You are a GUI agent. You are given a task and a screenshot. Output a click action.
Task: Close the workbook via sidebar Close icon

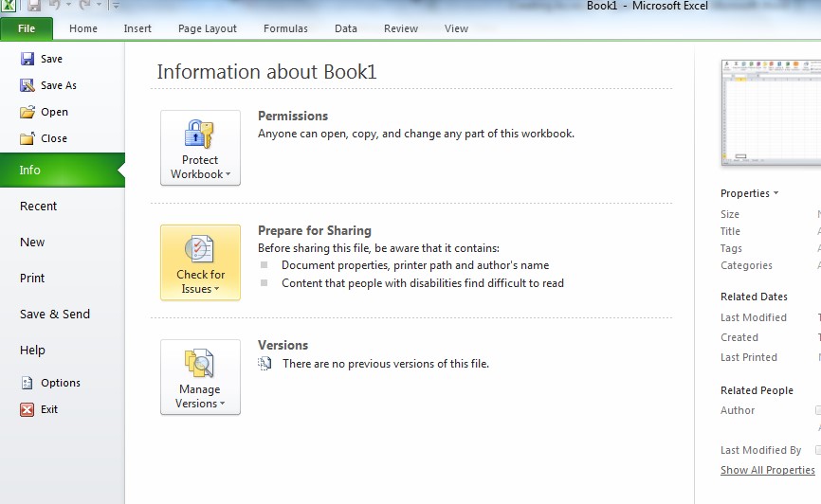(x=27, y=138)
